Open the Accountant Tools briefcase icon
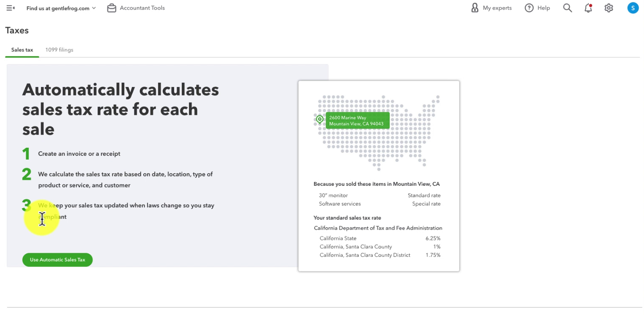Screen dimensions: 644x315 (112, 8)
